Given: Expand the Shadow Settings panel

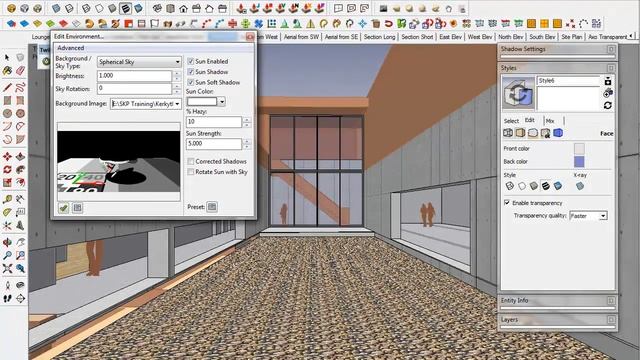Looking at the screenshot, I should [611, 49].
